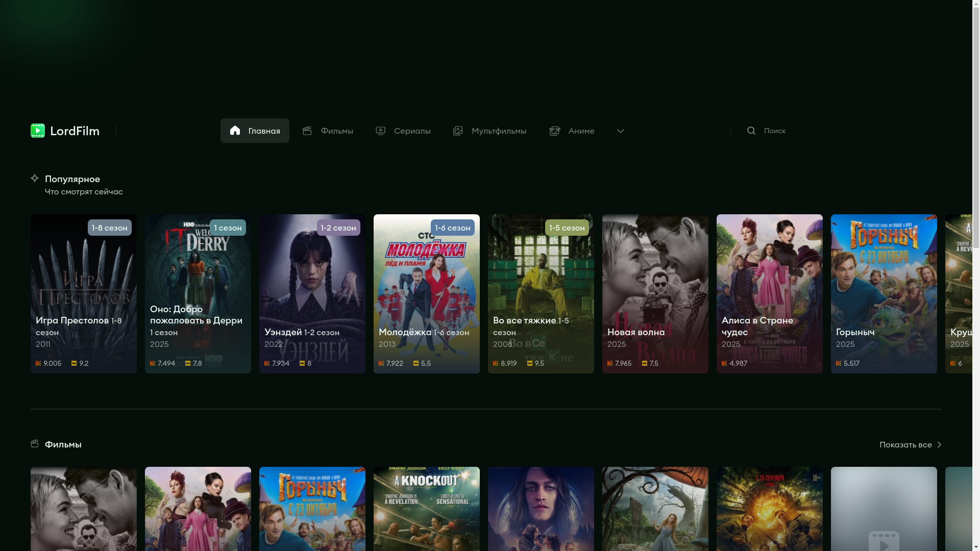This screenshot has height=551, width=980.
Task: Open the Уэнздей series card
Action: click(312, 294)
